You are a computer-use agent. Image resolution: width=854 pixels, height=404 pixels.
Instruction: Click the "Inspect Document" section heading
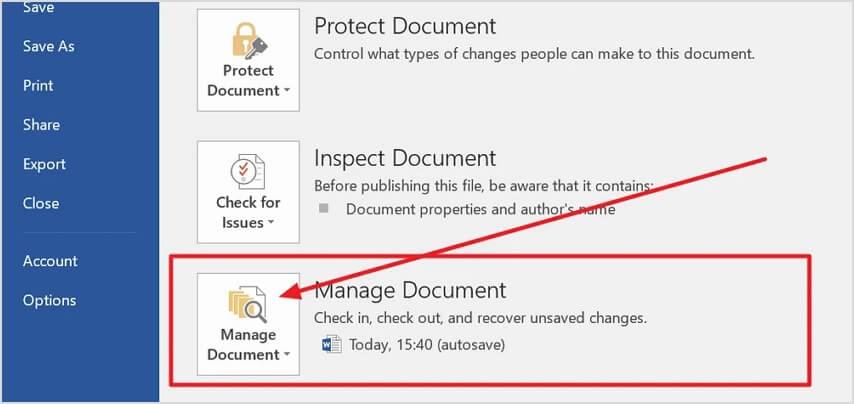pyautogui.click(x=405, y=159)
